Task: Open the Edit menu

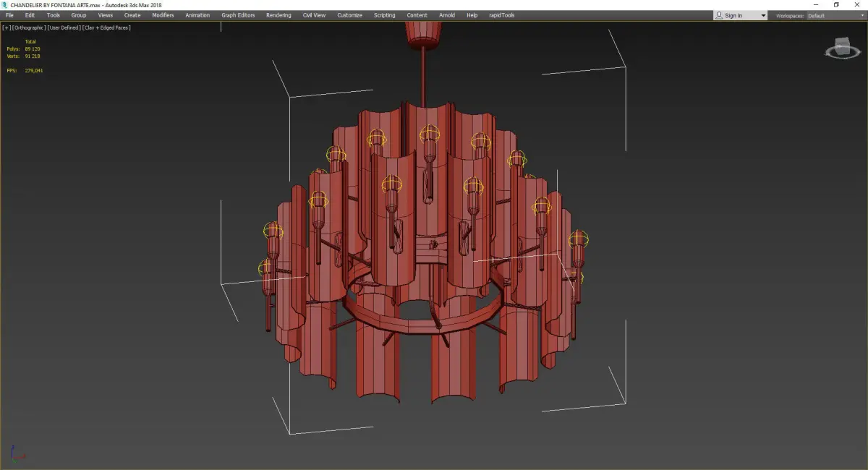Action: pos(30,15)
